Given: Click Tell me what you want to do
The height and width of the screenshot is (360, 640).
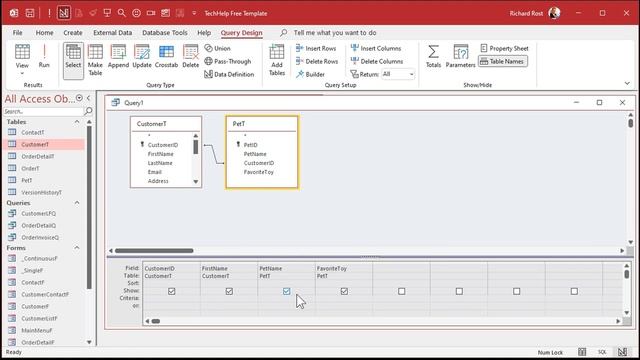Looking at the screenshot, I should (335, 33).
